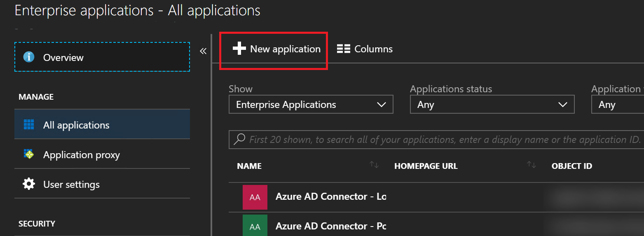Collapse the sidebar with double chevron
Screen dimensions: 644x236
pyautogui.click(x=203, y=51)
